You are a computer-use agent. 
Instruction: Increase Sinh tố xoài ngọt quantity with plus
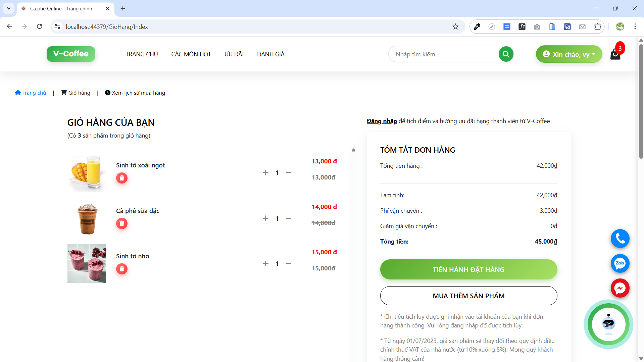coord(266,173)
